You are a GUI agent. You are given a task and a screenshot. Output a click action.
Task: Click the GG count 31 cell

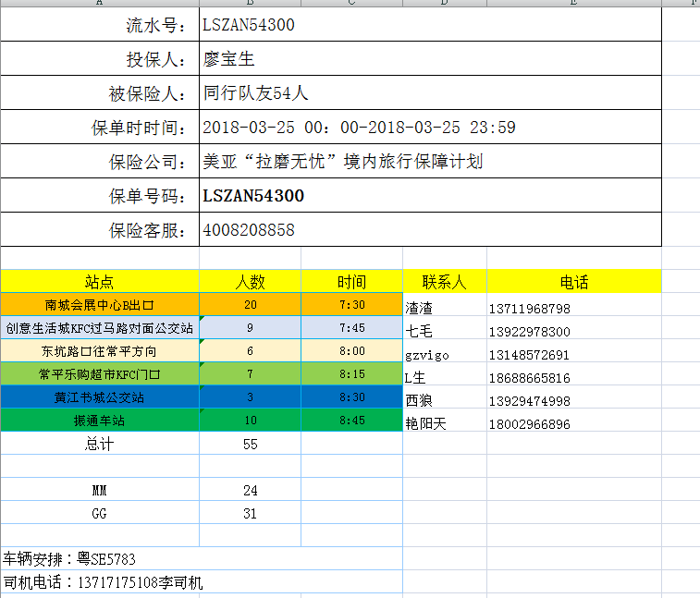point(250,513)
